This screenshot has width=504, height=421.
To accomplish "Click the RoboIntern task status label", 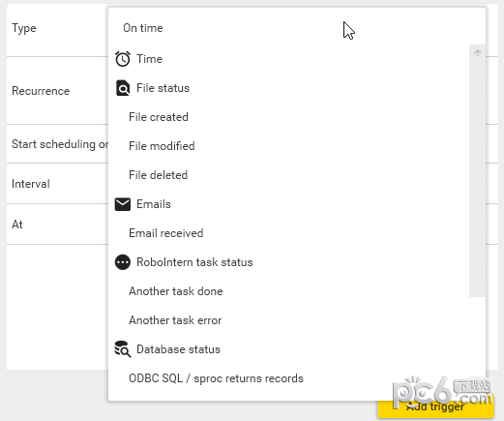I will 194,262.
